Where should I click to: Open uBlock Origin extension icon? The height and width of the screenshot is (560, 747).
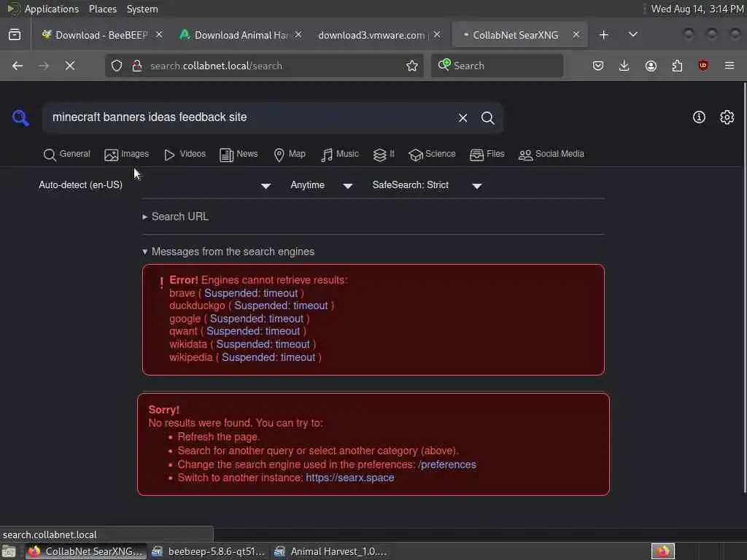pyautogui.click(x=703, y=66)
